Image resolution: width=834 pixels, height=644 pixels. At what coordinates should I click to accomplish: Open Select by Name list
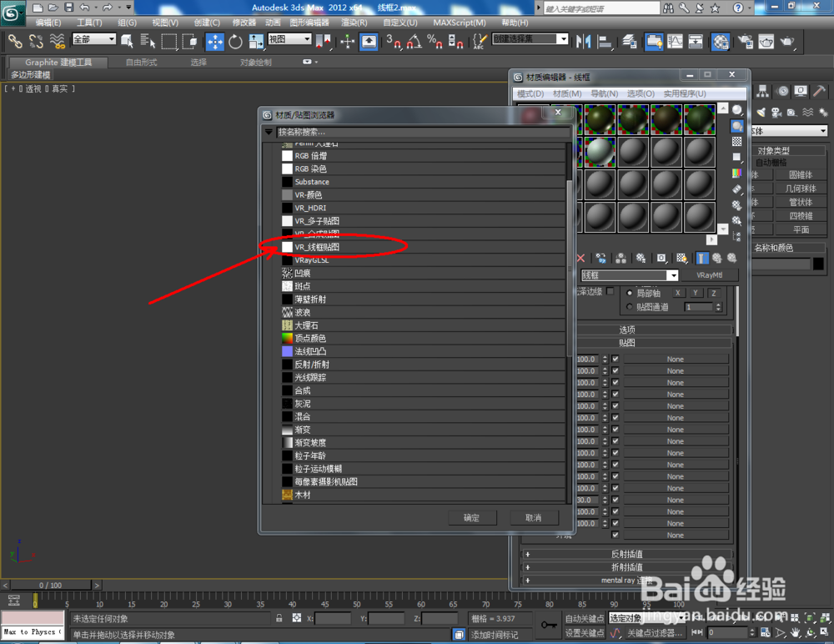[x=148, y=42]
